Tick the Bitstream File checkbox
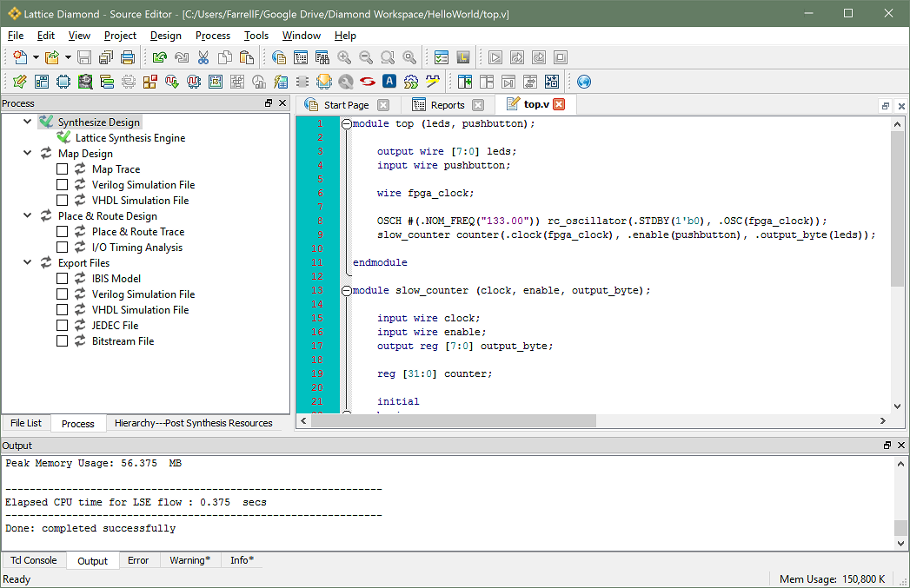Image resolution: width=910 pixels, height=588 pixels. (62, 341)
